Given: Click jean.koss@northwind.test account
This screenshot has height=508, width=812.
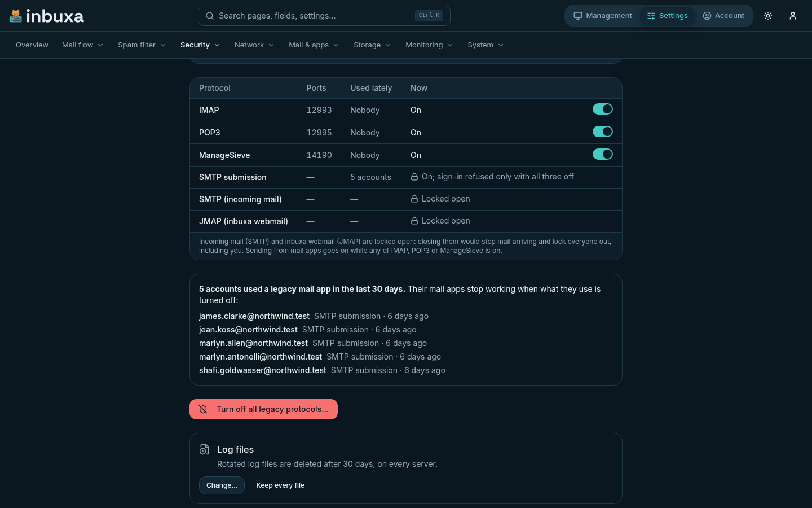Looking at the screenshot, I should [x=248, y=330].
